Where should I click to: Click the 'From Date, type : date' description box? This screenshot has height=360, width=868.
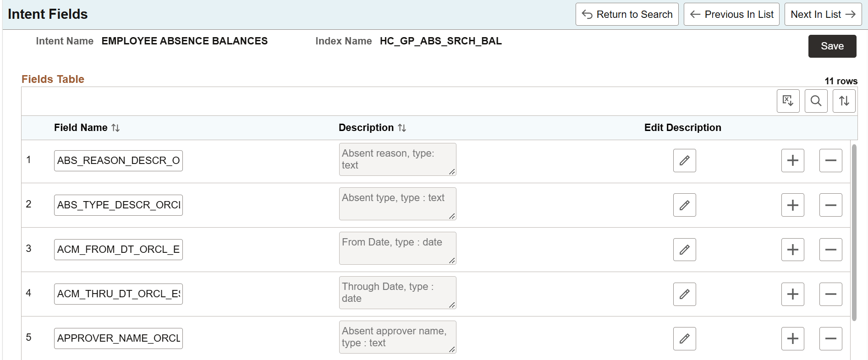click(398, 248)
